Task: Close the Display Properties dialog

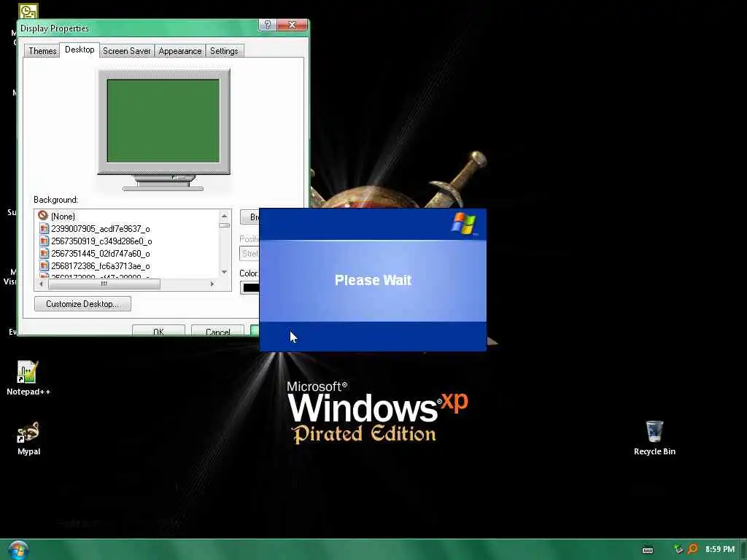Action: click(x=292, y=25)
